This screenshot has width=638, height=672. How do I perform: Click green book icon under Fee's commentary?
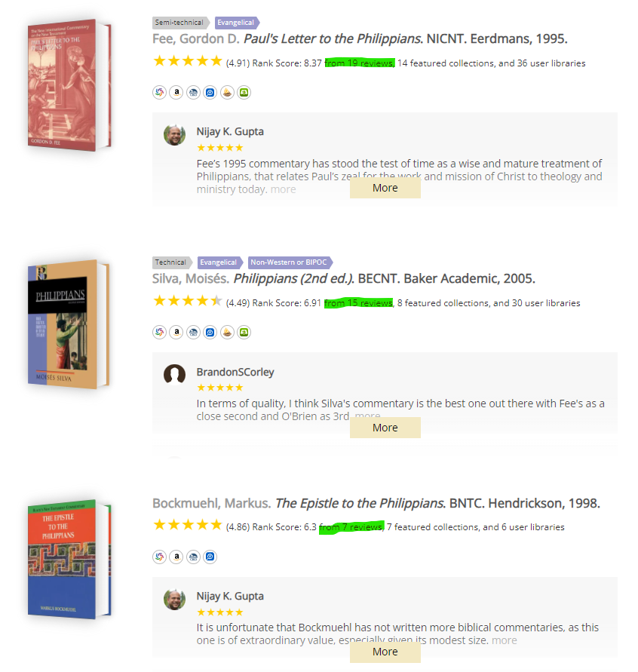click(x=244, y=93)
